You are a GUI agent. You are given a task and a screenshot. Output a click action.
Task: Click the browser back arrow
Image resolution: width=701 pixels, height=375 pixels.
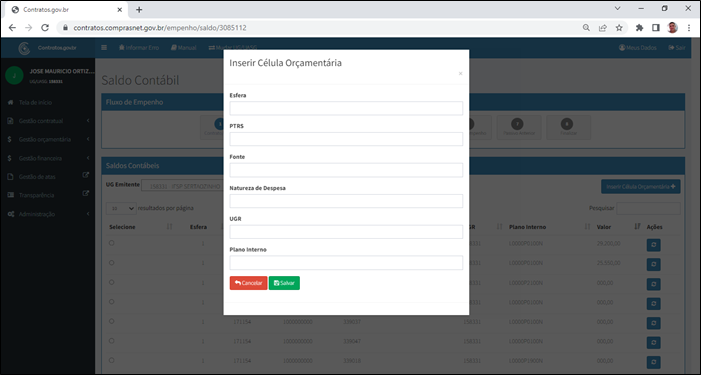pyautogui.click(x=12, y=28)
